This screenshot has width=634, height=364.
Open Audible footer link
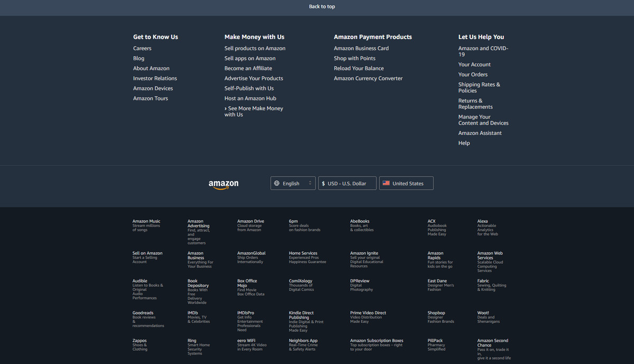(148, 290)
